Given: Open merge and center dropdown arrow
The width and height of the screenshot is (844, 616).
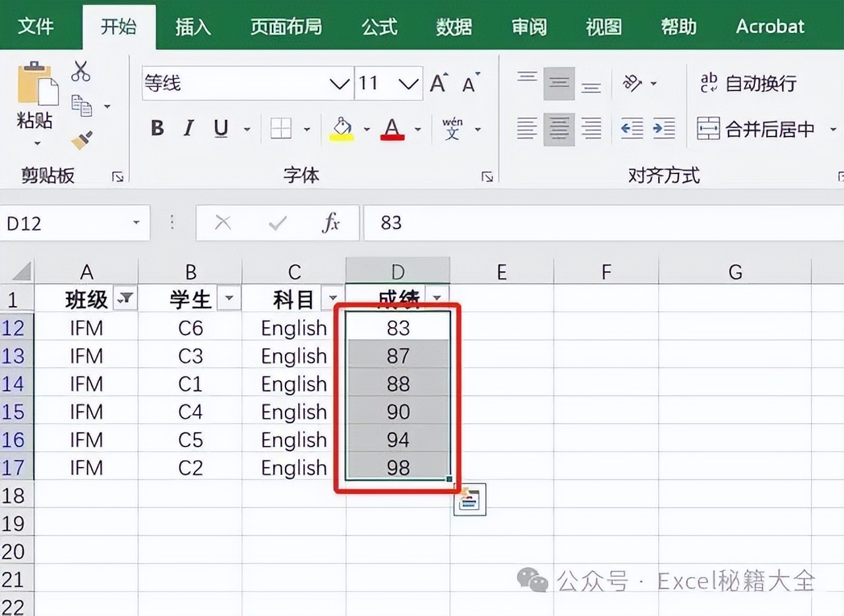Looking at the screenshot, I should tap(833, 129).
